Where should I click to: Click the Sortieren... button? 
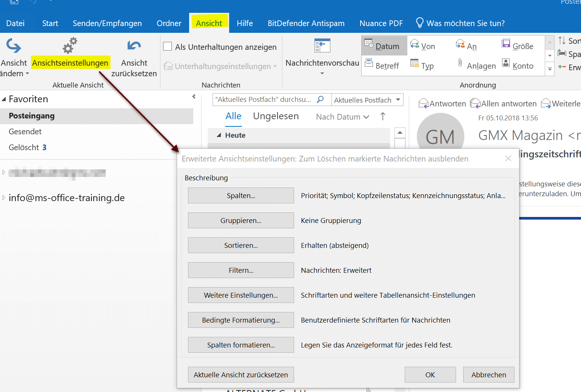(241, 245)
